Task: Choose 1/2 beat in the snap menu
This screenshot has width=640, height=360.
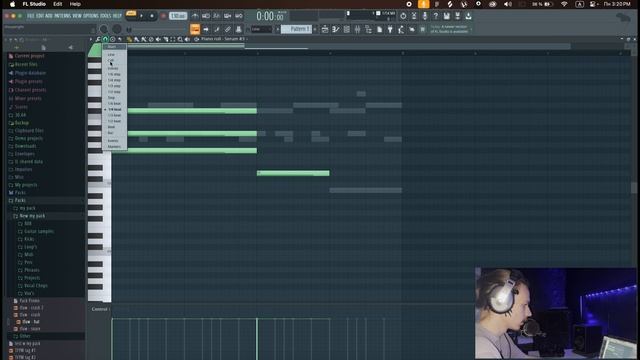Action: 115,121
